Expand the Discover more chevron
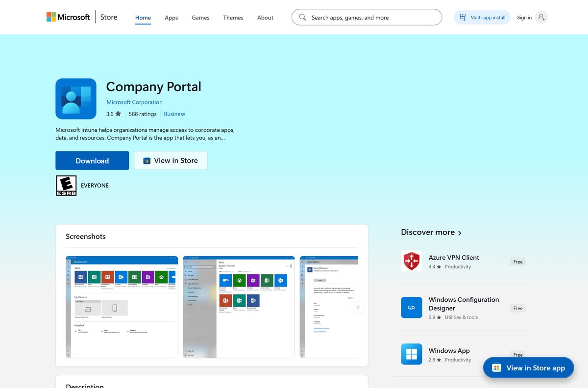Viewport: 588px width, 388px height. [x=460, y=233]
